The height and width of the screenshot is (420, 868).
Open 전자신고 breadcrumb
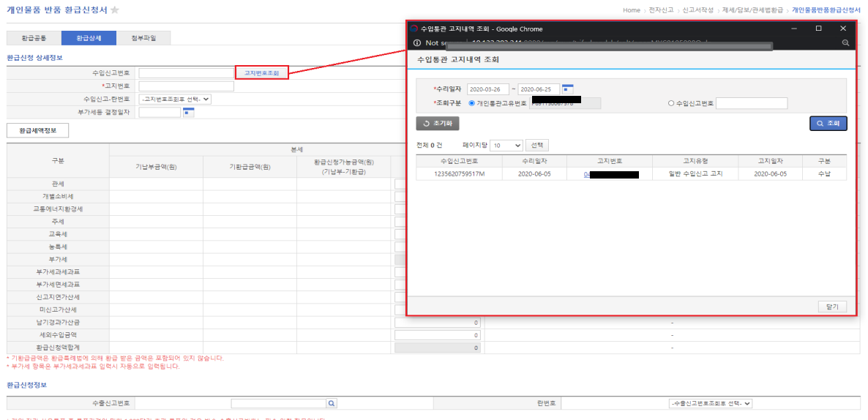pos(661,10)
